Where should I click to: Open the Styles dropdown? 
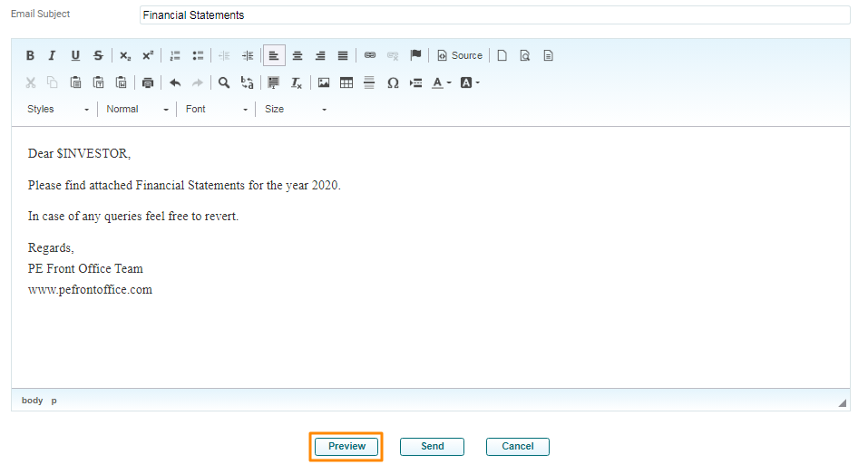(x=58, y=109)
